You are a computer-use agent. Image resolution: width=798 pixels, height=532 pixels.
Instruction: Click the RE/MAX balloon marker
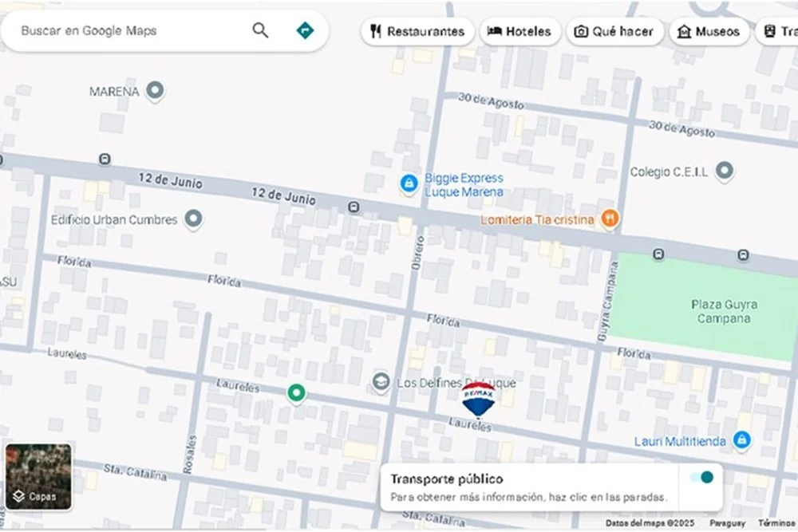(x=478, y=397)
